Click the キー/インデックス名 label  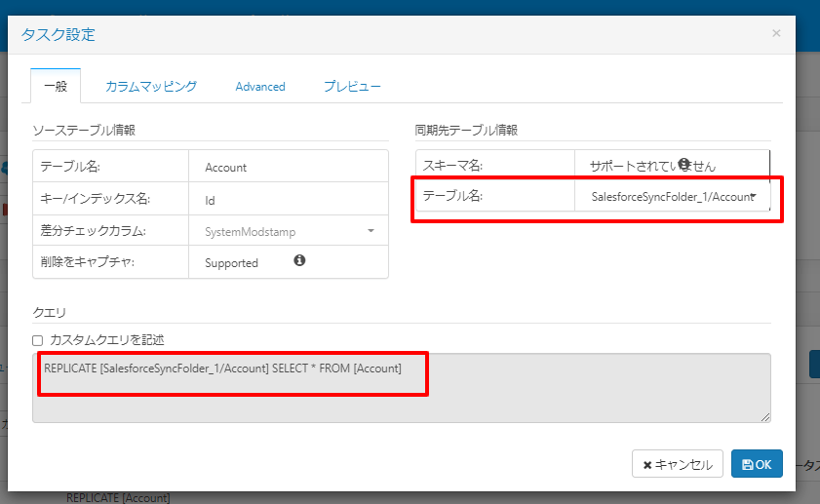[96, 199]
